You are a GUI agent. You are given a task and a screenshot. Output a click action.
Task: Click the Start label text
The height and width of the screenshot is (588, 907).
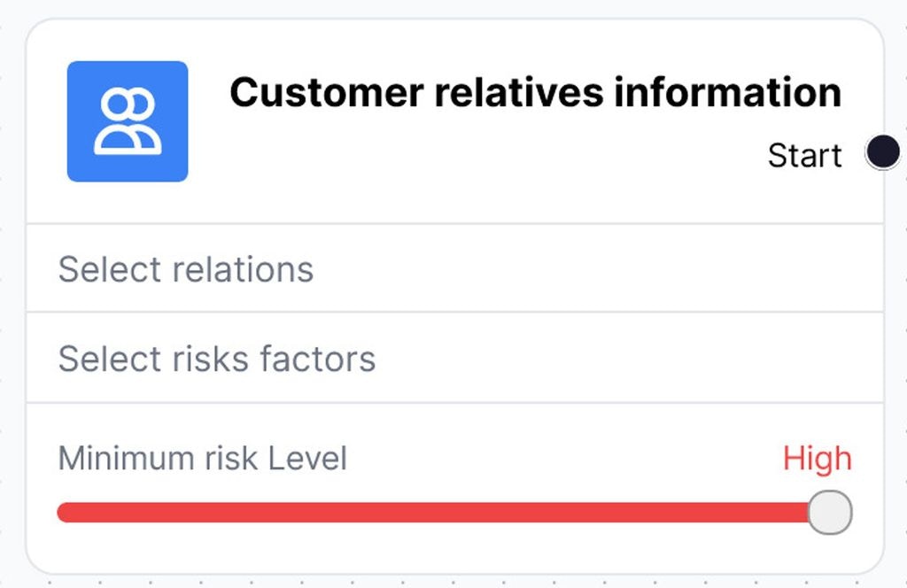pos(804,154)
